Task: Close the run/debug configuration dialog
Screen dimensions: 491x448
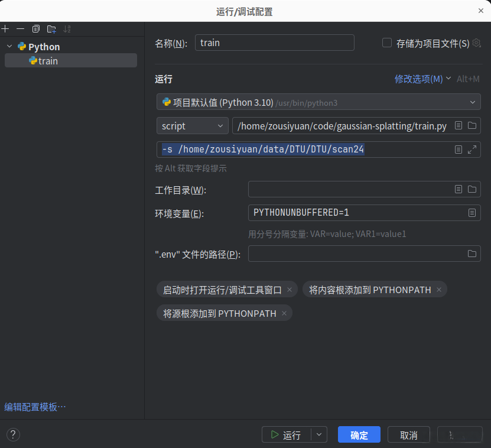Action: pyautogui.click(x=481, y=11)
